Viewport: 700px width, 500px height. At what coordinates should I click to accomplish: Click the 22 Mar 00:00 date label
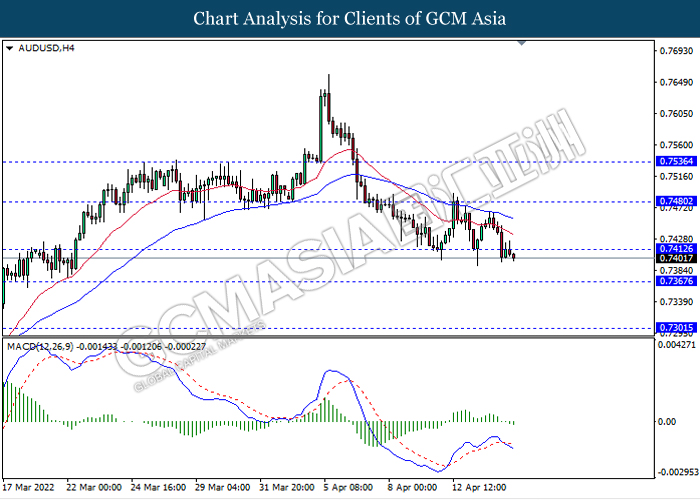tap(94, 487)
